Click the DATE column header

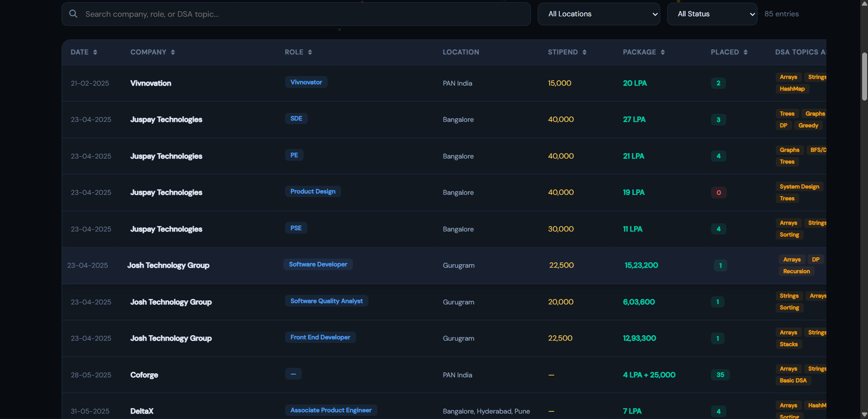point(84,52)
